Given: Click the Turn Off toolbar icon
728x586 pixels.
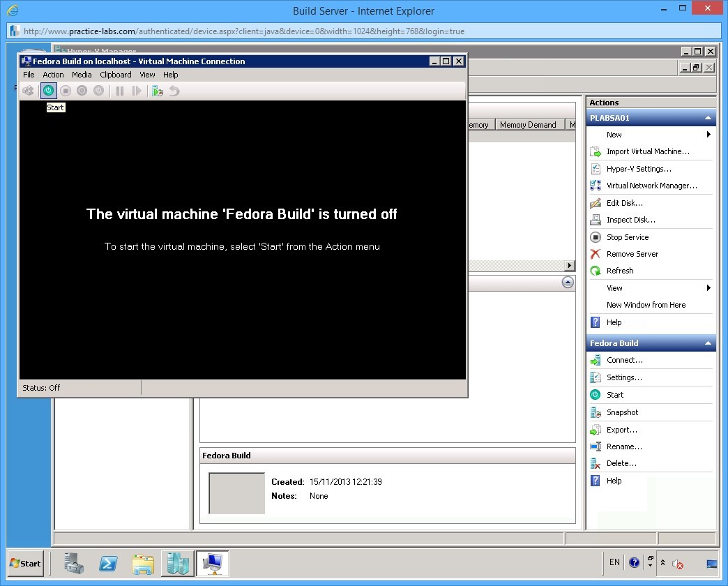Looking at the screenshot, I should pos(65,90).
